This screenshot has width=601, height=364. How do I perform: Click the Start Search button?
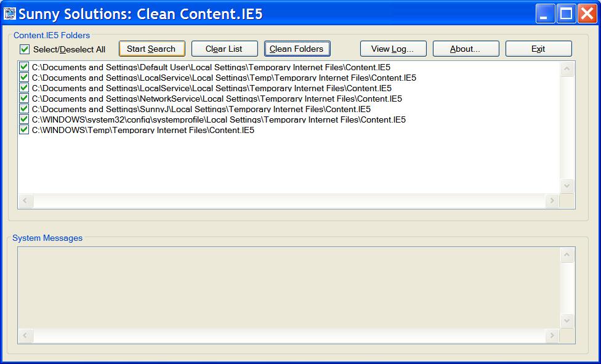tap(151, 49)
